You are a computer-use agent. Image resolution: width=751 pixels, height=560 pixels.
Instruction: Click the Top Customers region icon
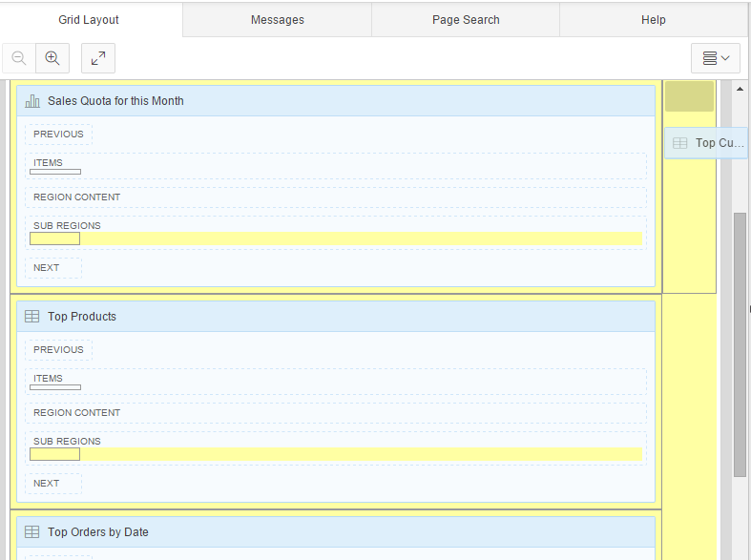679,143
